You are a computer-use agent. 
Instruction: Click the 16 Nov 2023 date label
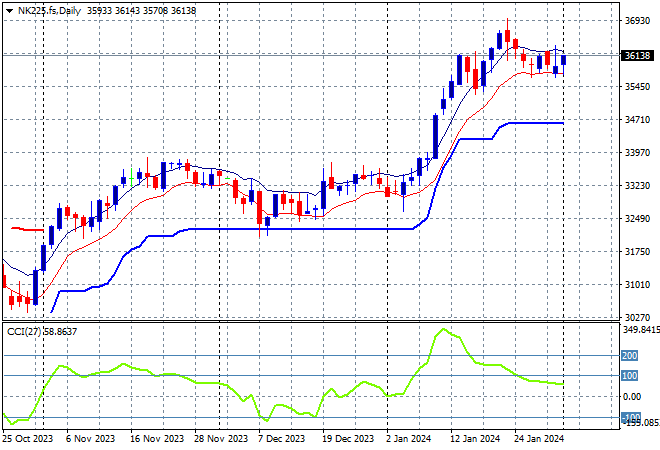[157, 439]
